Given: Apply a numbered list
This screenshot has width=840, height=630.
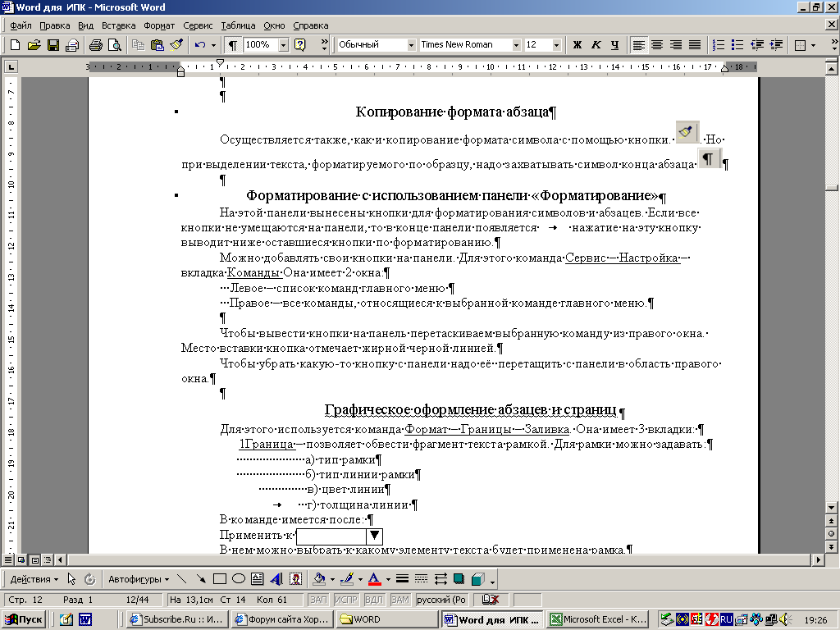Looking at the screenshot, I should pos(719,45).
